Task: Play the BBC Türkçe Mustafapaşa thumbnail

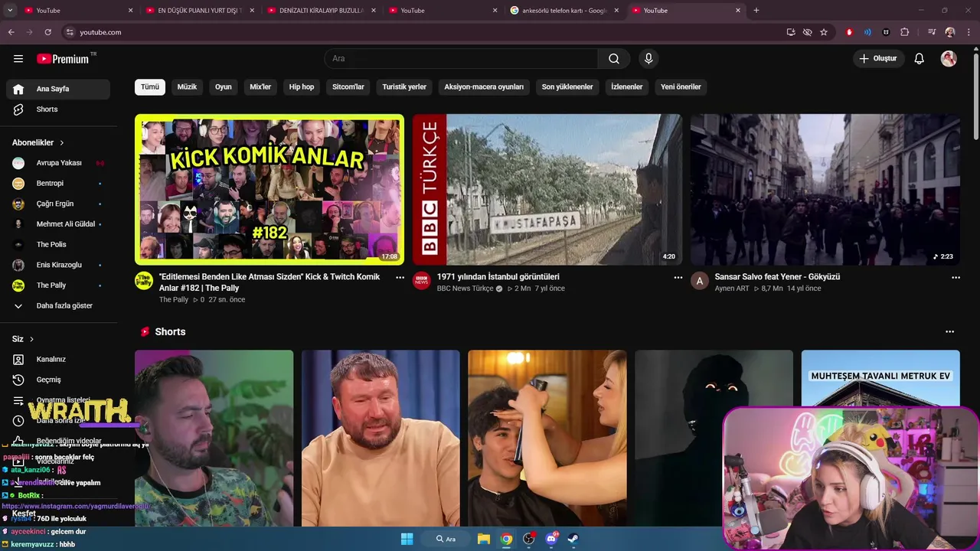Action: [x=547, y=190]
